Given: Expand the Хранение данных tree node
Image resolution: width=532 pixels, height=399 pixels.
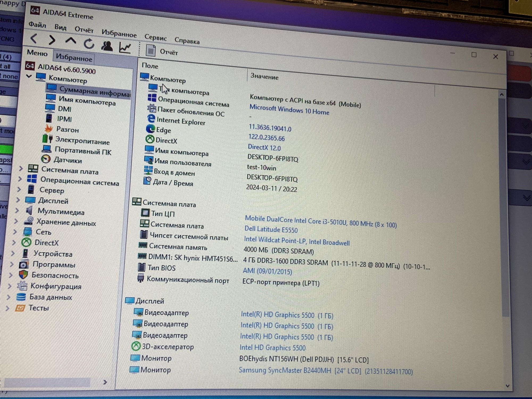Looking at the screenshot, I should (x=16, y=221).
